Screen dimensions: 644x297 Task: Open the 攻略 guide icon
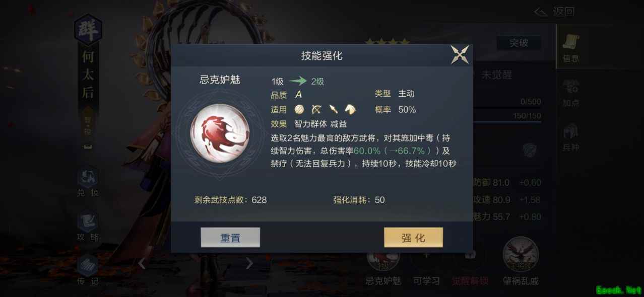click(88, 227)
